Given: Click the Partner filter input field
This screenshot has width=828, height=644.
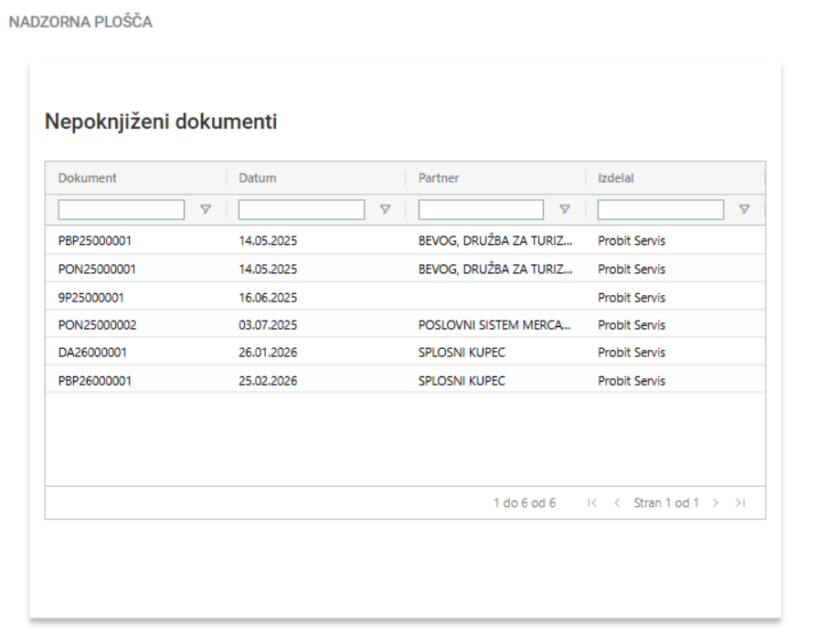Looking at the screenshot, I should pyautogui.click(x=481, y=209).
